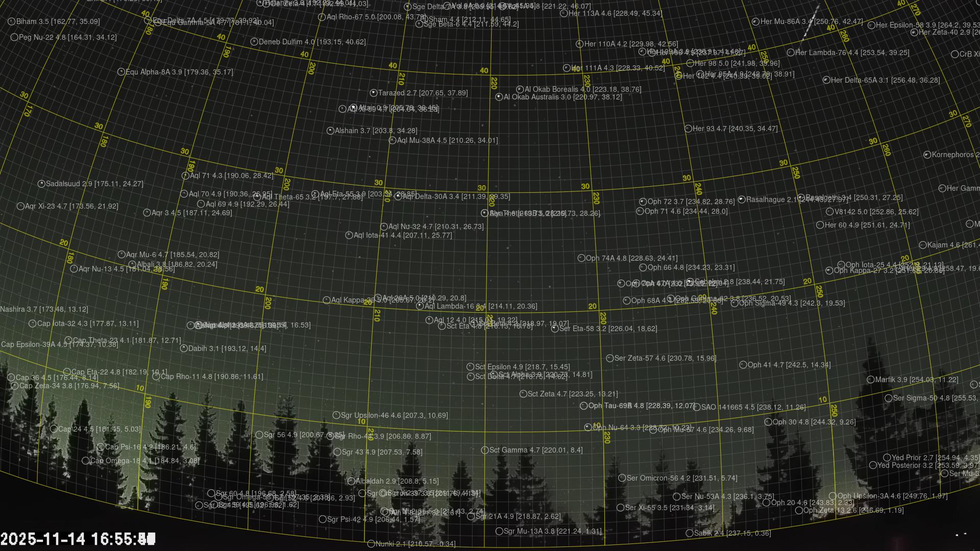Click the Her 93 star label
Image resolution: width=980 pixels, height=551 pixels.
click(x=734, y=129)
